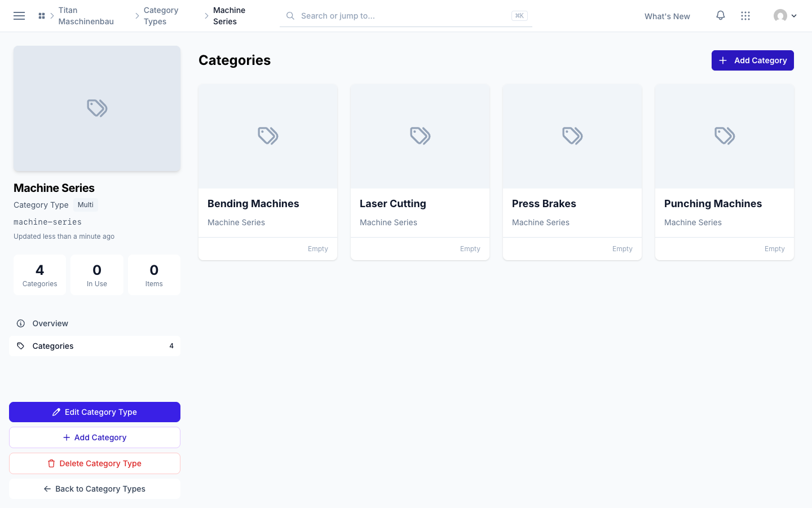This screenshot has height=508, width=812.
Task: Select the Categories sidebar section
Action: coord(95,346)
